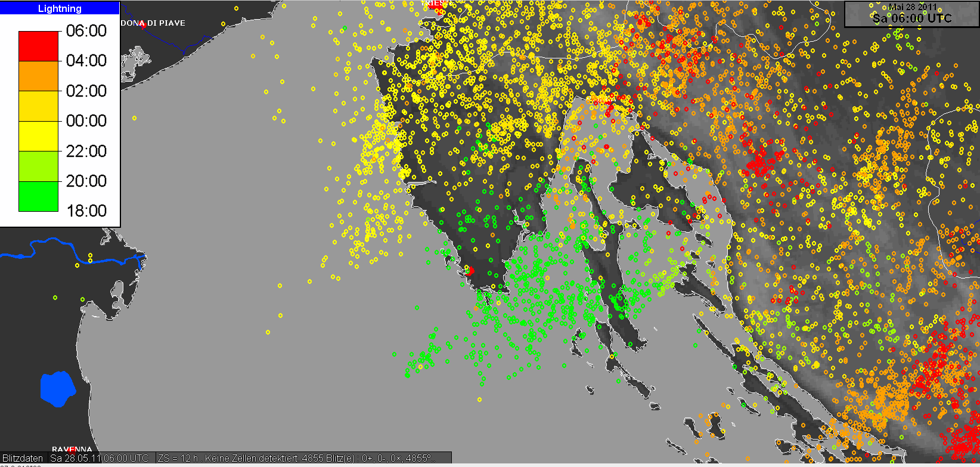Click the 20:00 legend time label
980x467 pixels.
click(86, 181)
